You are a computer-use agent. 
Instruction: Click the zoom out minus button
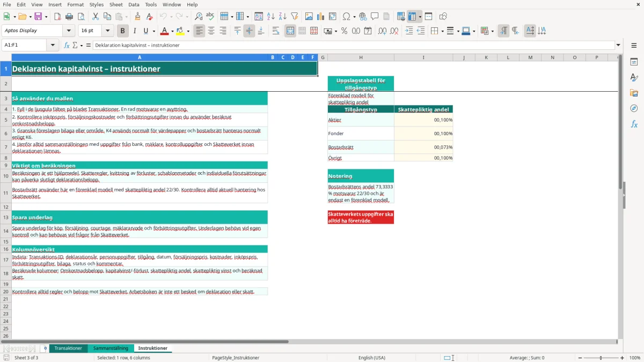581,358
